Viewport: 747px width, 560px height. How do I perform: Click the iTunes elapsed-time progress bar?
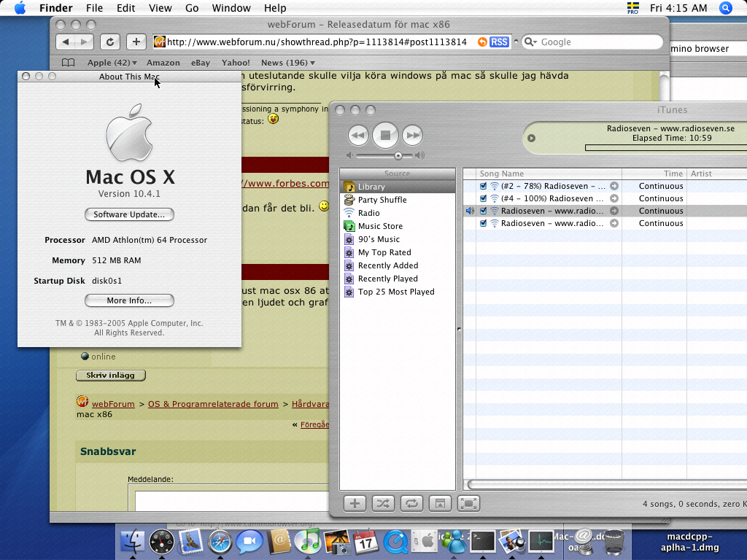tap(665, 148)
